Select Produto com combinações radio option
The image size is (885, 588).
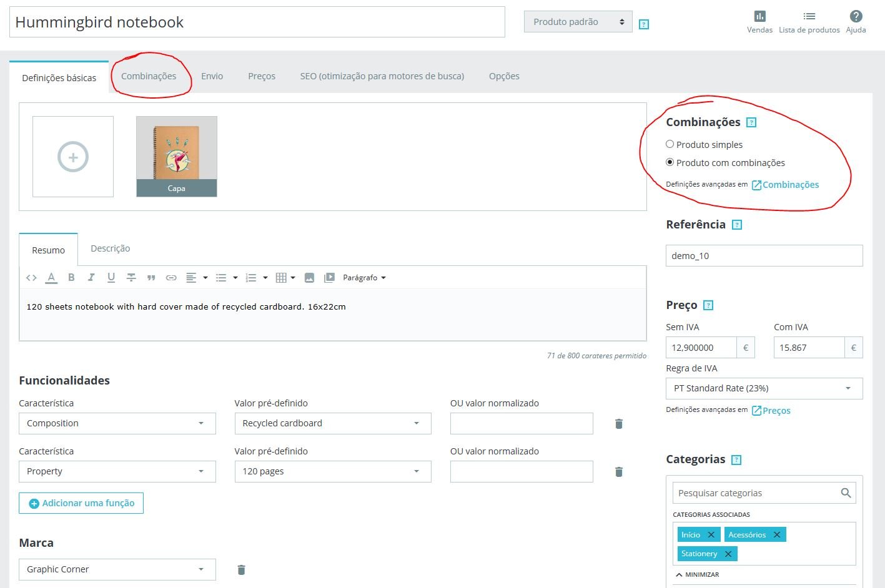(670, 162)
